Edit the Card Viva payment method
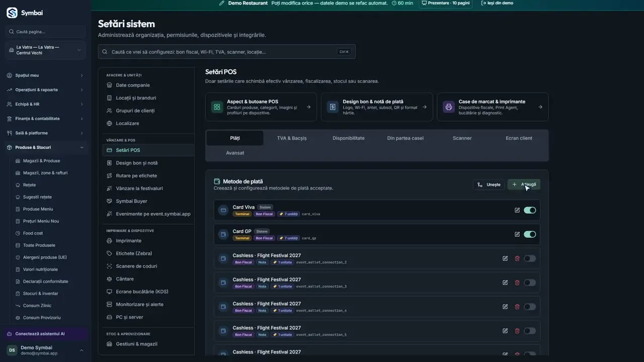The height and width of the screenshot is (362, 644). coord(517,210)
